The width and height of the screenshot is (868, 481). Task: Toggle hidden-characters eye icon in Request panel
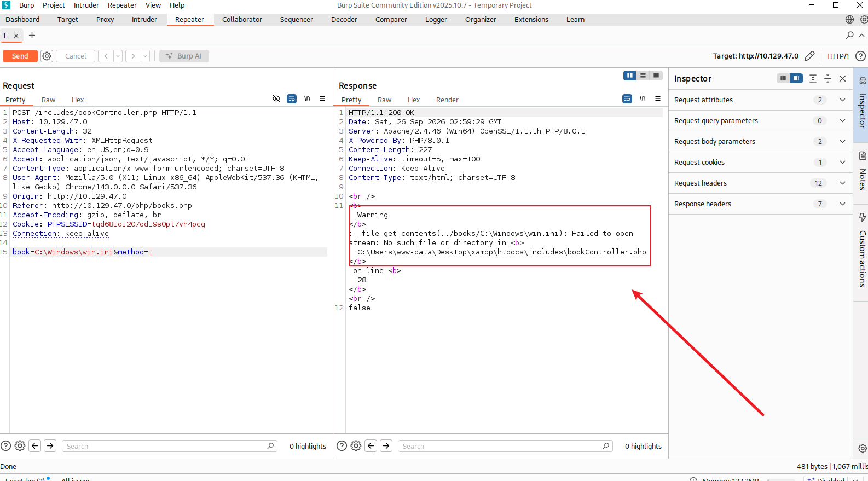click(x=276, y=98)
